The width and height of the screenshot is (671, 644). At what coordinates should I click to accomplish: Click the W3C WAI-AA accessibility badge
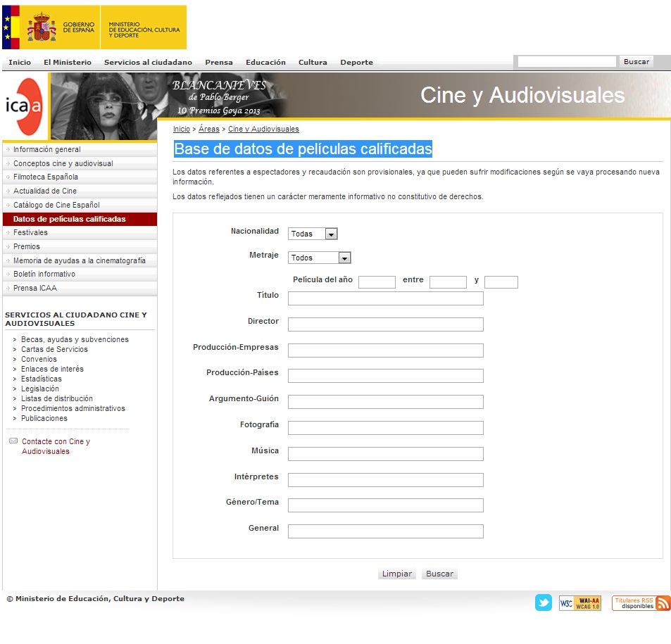tap(579, 603)
